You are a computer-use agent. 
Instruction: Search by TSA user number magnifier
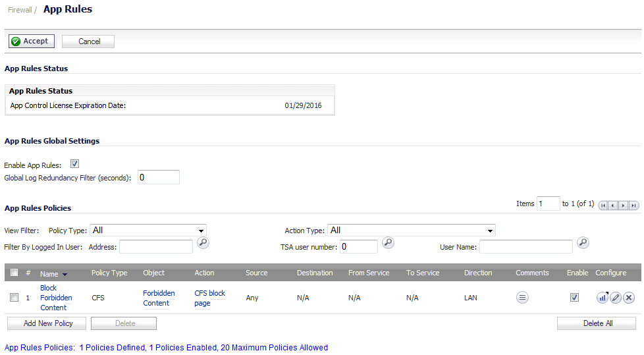388,243
